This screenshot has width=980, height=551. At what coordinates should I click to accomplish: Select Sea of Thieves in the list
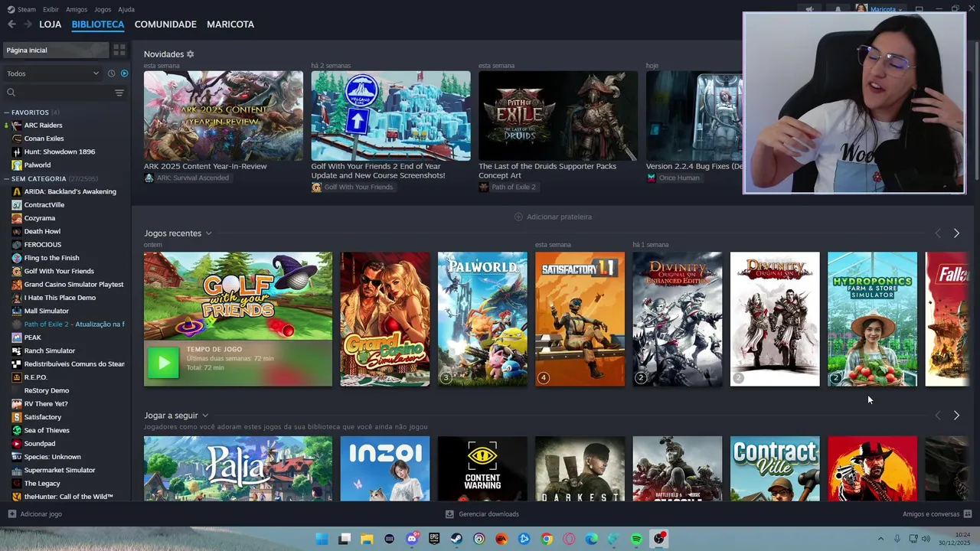[x=47, y=430]
